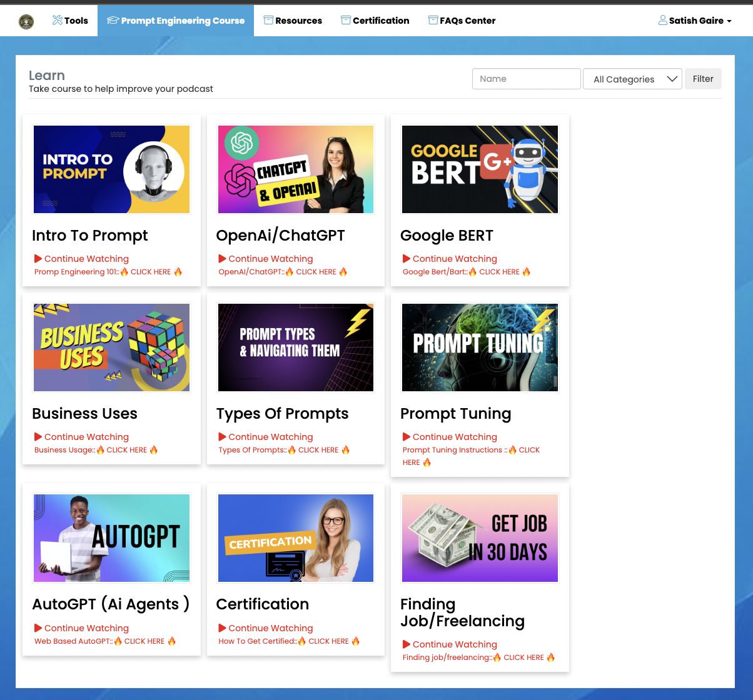753x700 pixels.
Task: Click play icon under Intro To Prompt
Action: 38,259
